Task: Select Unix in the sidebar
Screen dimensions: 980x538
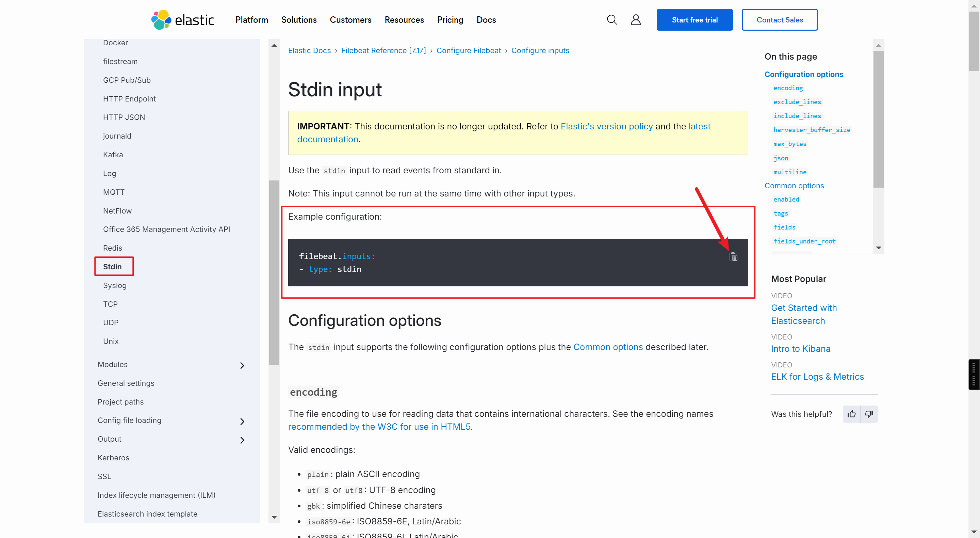Action: click(x=111, y=341)
